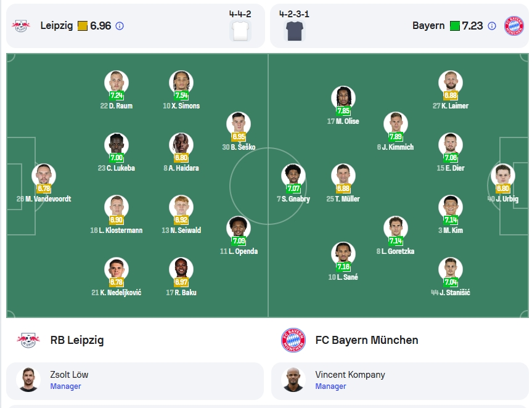Viewport: 532px width, 408px height.
Task: Click the RB Leipzig logo in header
Action: [x=21, y=26]
